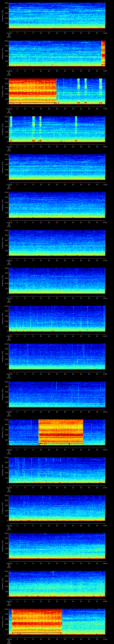Click the '28:00' end time label
114x644 pixels.
click(105, 525)
